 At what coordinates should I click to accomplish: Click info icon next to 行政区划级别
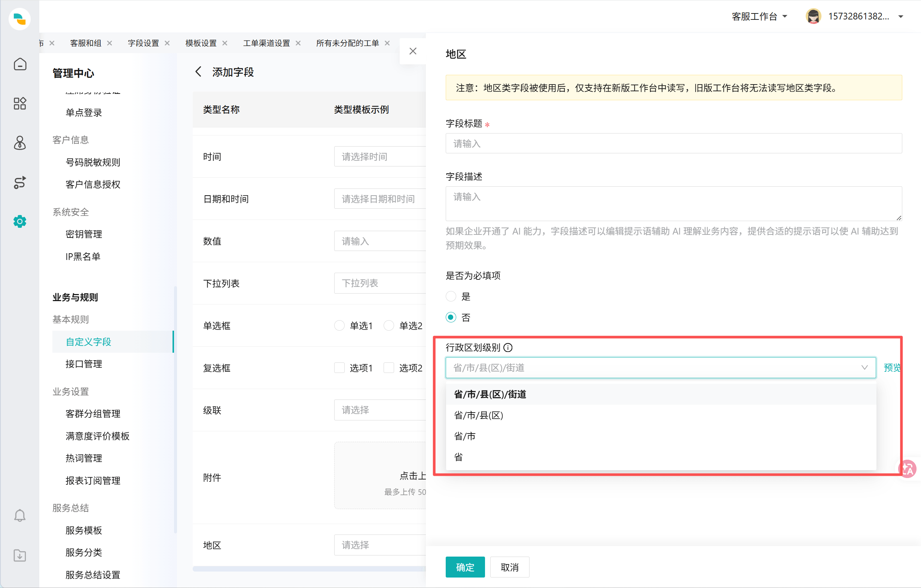click(508, 347)
